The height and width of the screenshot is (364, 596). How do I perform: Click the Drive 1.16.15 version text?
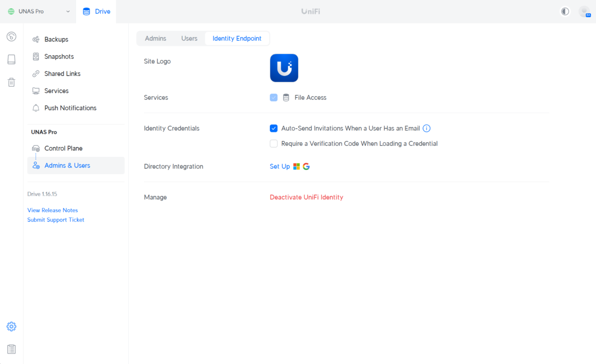(x=42, y=194)
